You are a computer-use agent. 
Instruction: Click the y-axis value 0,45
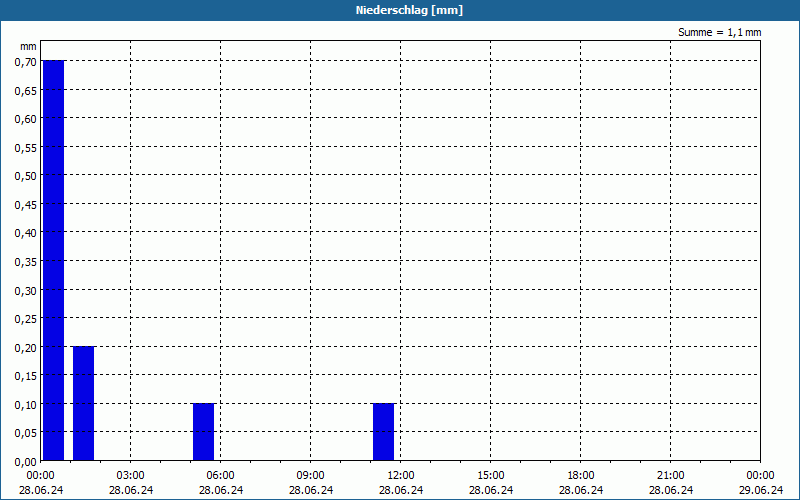pyautogui.click(x=26, y=205)
